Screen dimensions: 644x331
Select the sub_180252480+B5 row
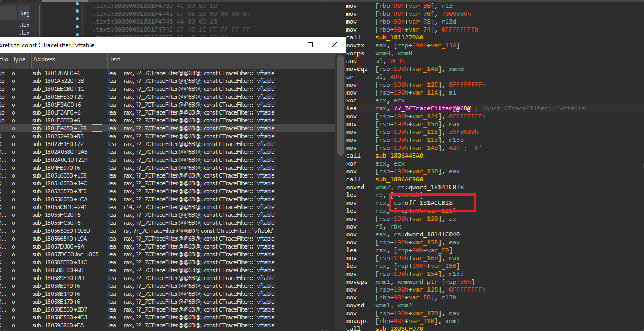[x=168, y=136]
